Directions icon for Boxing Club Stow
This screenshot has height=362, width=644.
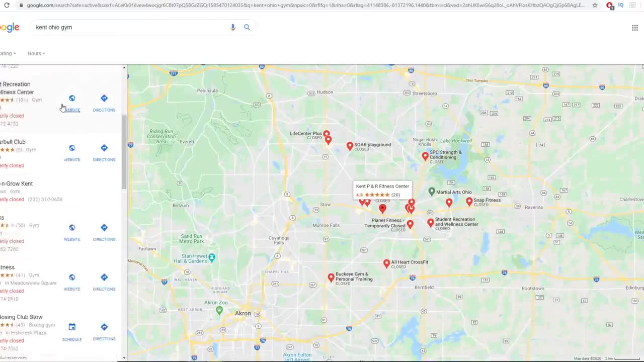[x=104, y=327]
